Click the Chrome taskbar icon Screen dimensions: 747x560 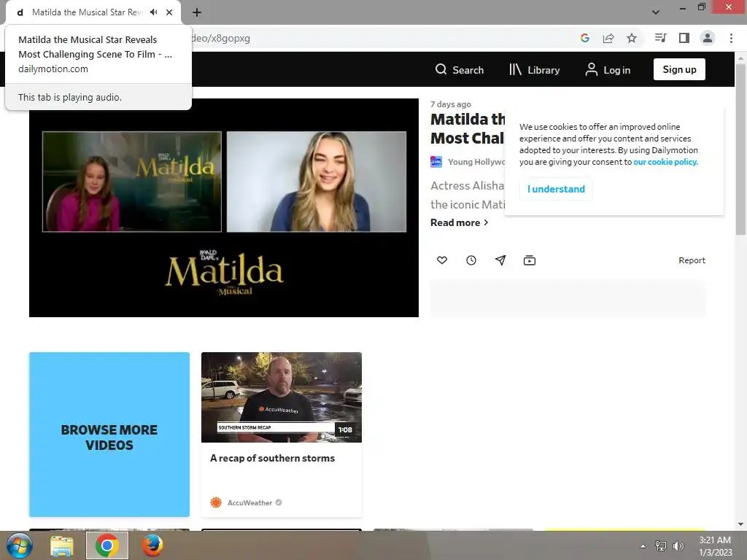tap(107, 545)
